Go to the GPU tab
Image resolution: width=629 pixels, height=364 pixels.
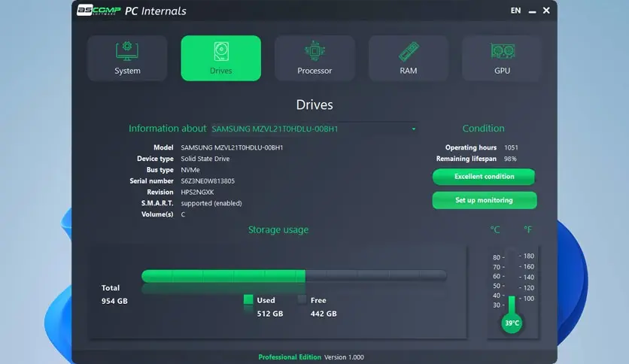tap(503, 59)
